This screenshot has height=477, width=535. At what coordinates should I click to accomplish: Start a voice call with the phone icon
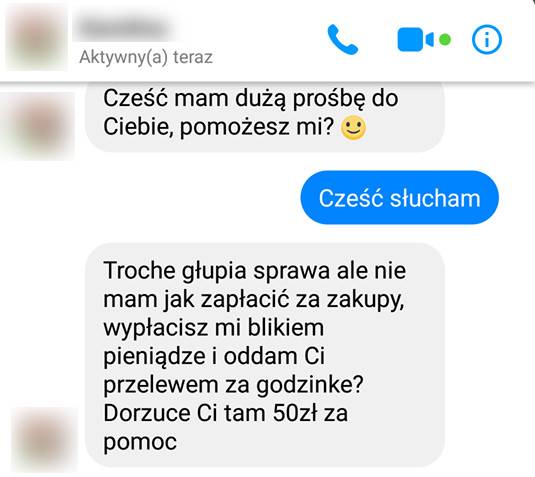pyautogui.click(x=343, y=39)
